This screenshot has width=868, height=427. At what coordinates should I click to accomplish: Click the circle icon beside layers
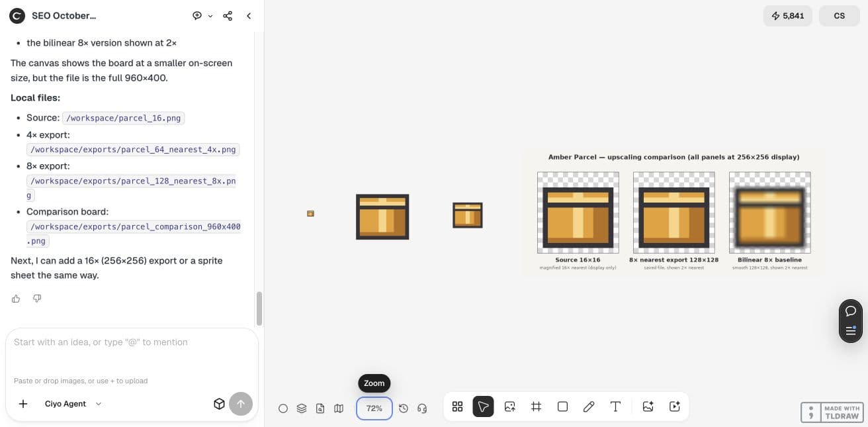tap(283, 408)
